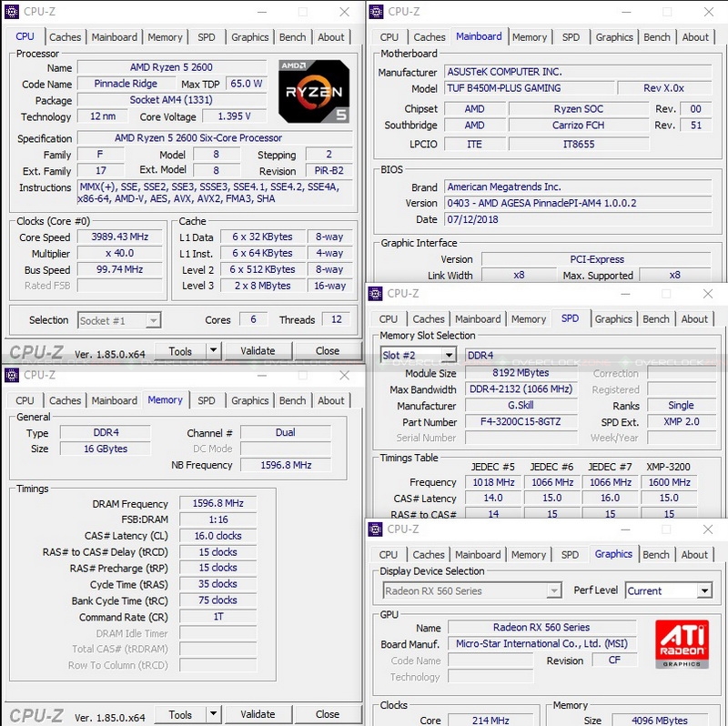Click the Board Manuf. Micro-Star International field
The width and height of the screenshot is (728, 726).
(x=541, y=643)
